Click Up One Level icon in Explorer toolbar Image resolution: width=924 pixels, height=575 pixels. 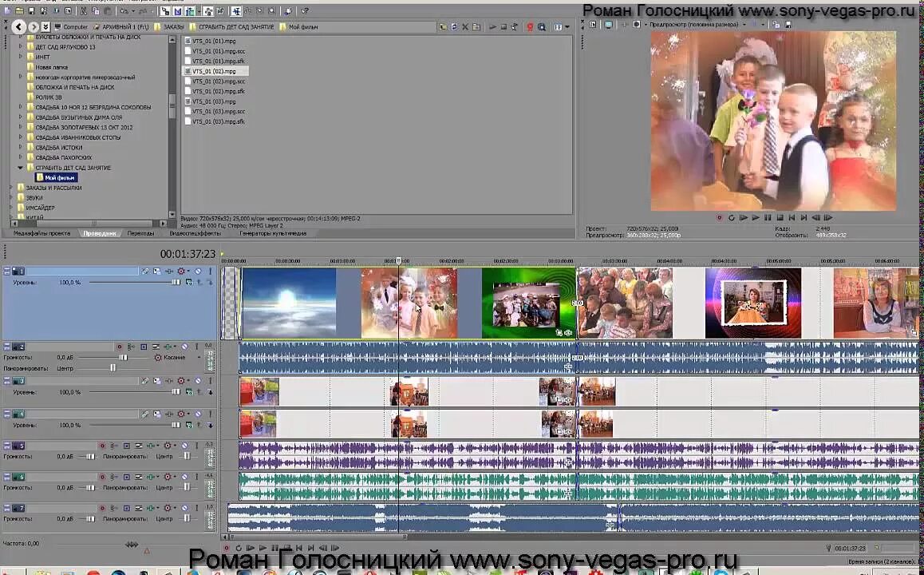pyautogui.click(x=443, y=26)
